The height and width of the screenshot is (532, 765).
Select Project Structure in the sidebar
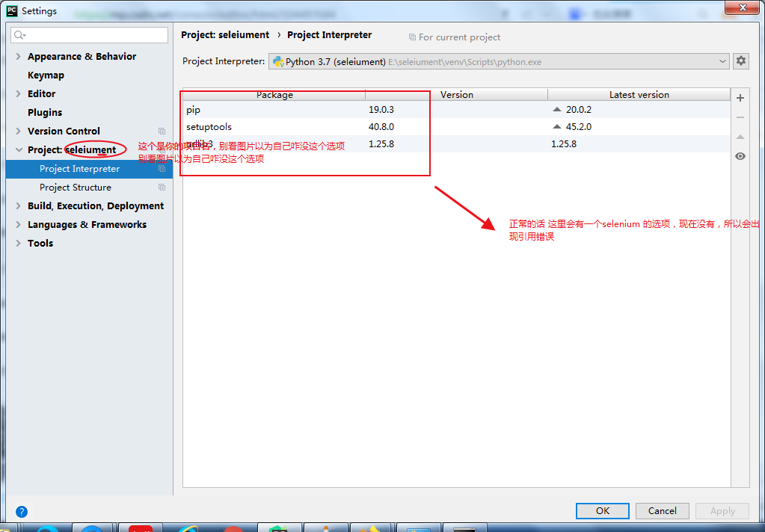point(89,188)
